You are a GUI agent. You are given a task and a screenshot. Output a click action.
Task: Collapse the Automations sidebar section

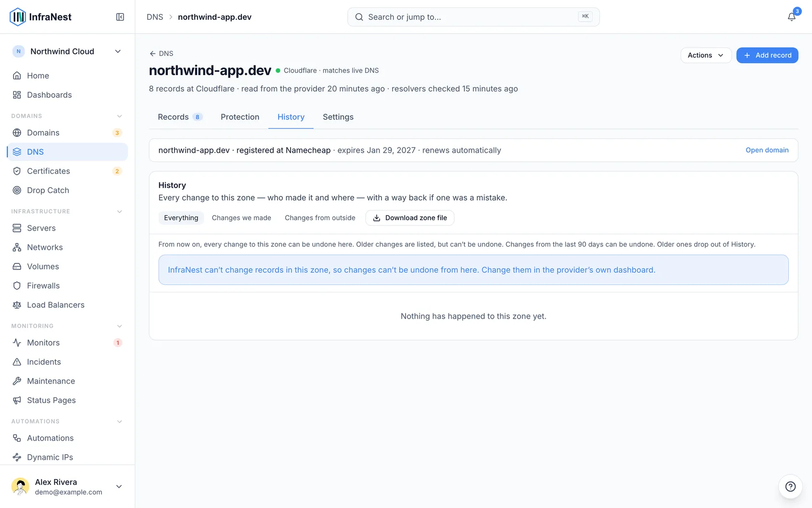click(x=120, y=421)
